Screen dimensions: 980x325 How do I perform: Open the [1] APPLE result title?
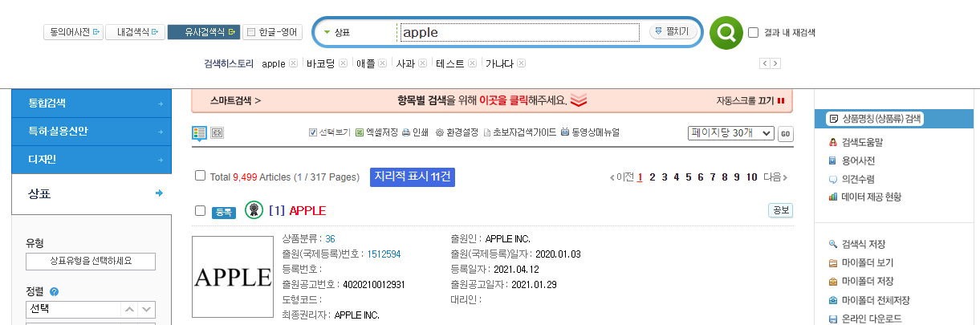point(297,210)
